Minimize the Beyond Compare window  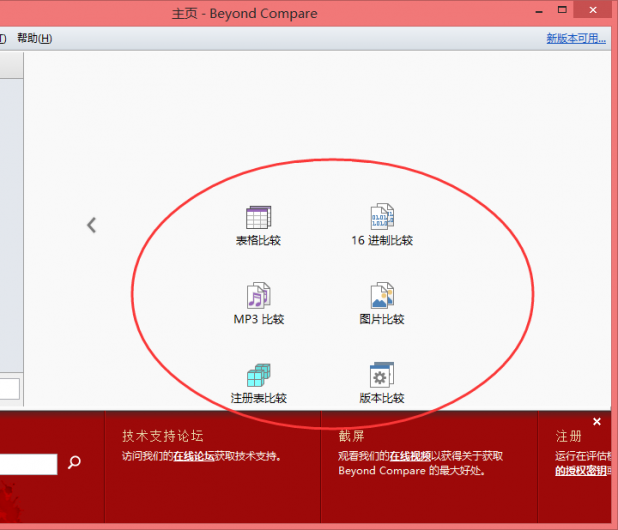[x=539, y=11]
